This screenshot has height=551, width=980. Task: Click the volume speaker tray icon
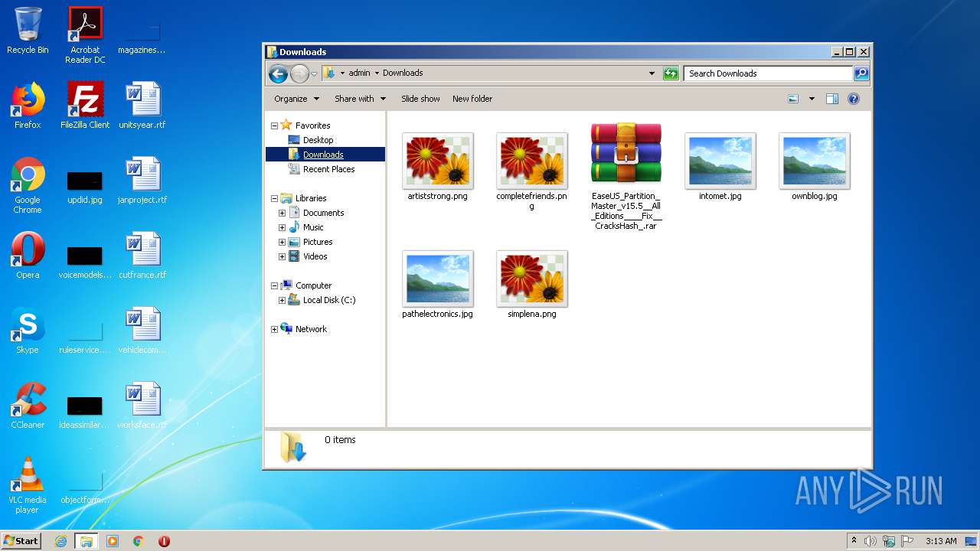coord(871,541)
